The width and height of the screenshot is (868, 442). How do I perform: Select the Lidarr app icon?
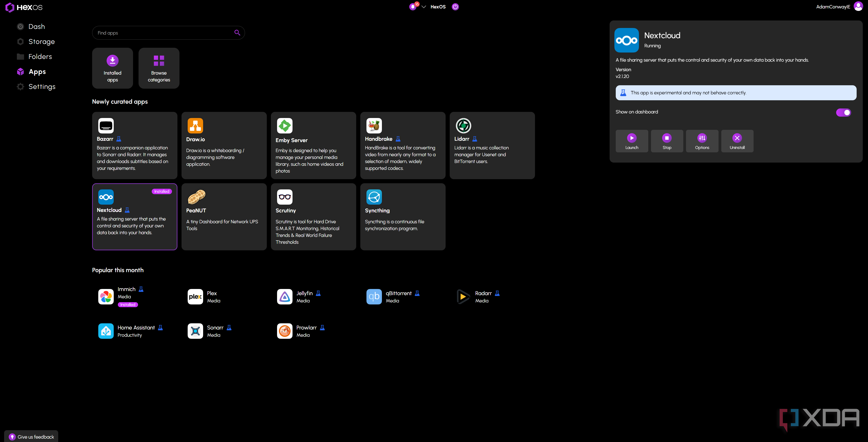tap(463, 126)
